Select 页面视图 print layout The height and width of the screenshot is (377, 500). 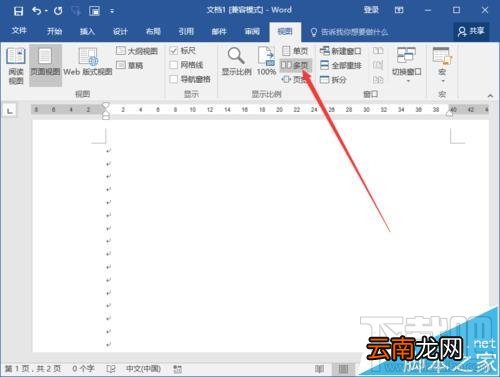tap(45, 65)
